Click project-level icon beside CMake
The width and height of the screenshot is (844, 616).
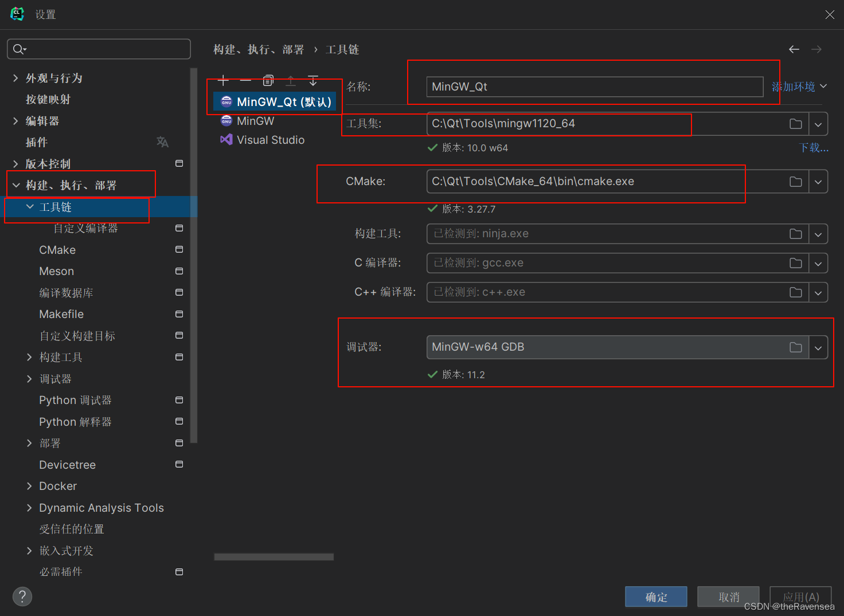(x=179, y=250)
